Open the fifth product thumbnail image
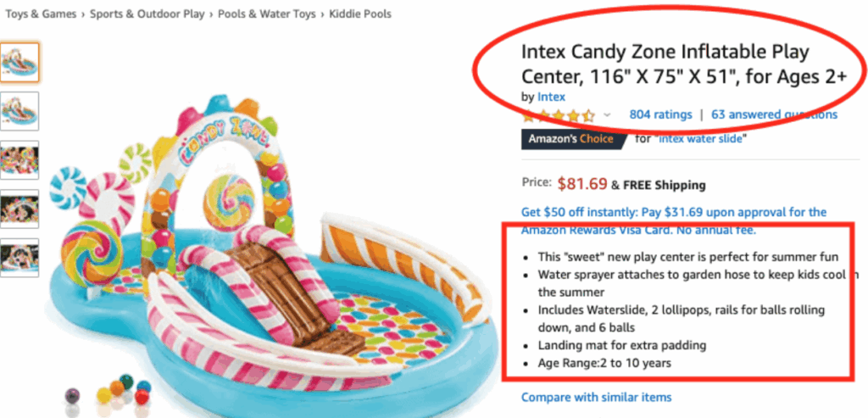 coord(19,257)
